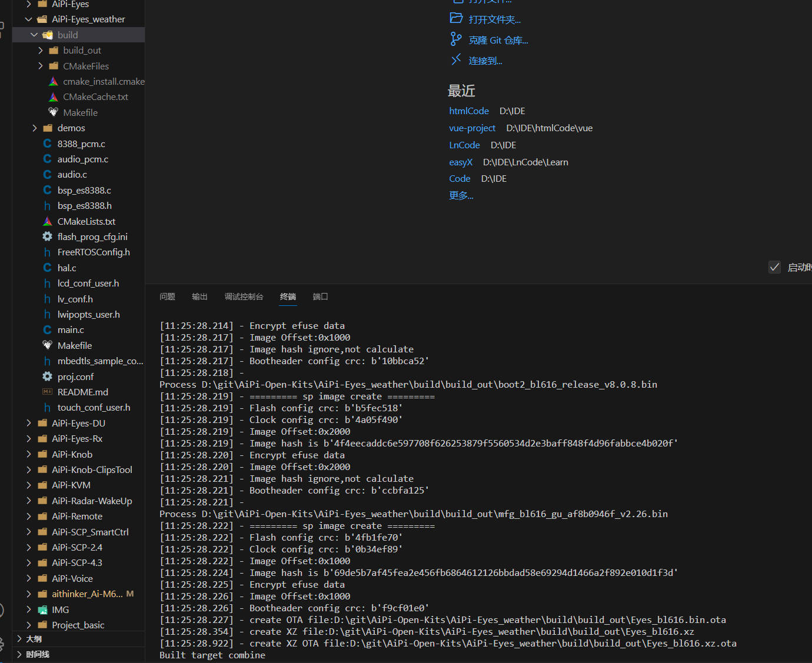Click the 更多... more recents link
Viewport: 812px width, 663px height.
coord(461,195)
